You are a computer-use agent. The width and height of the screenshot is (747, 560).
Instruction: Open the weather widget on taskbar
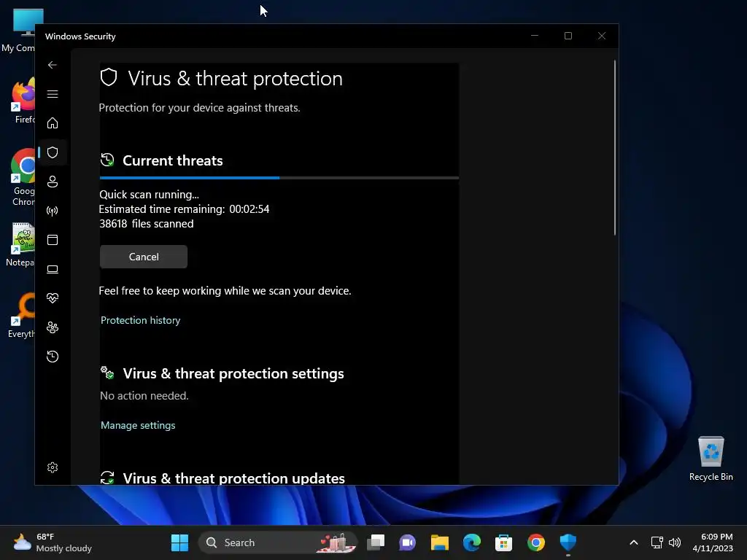pyautogui.click(x=53, y=542)
